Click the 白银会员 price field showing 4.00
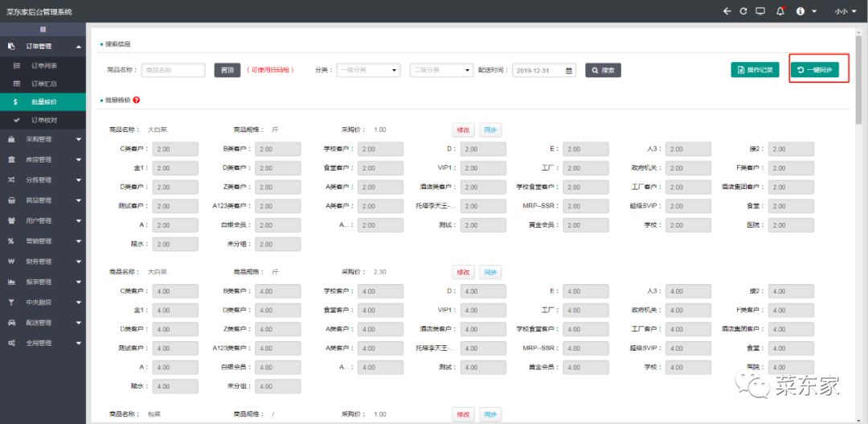Image resolution: width=868 pixels, height=424 pixels. (x=278, y=367)
